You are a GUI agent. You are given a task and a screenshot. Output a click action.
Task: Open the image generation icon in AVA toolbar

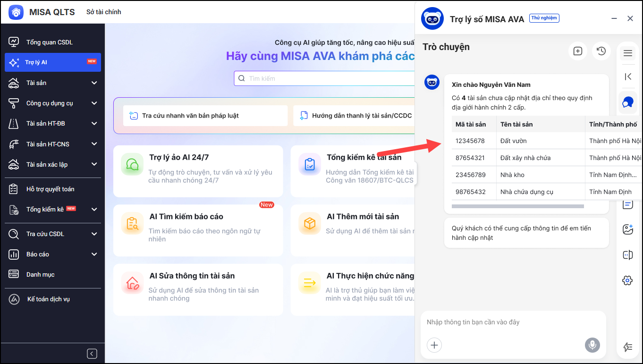click(627, 230)
